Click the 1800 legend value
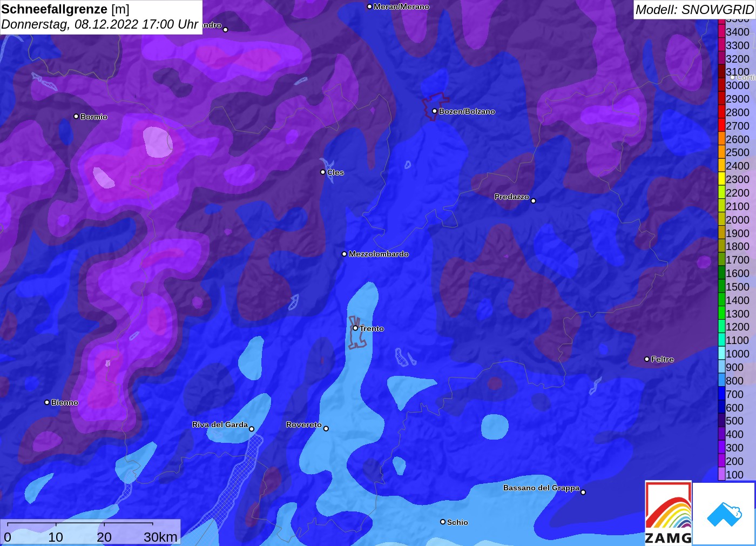The image size is (756, 546). (738, 246)
